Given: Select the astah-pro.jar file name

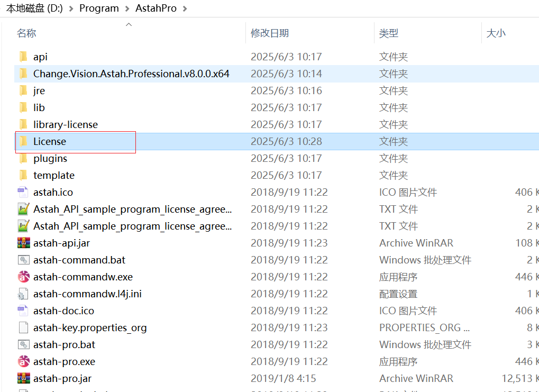Looking at the screenshot, I should click(x=62, y=379).
